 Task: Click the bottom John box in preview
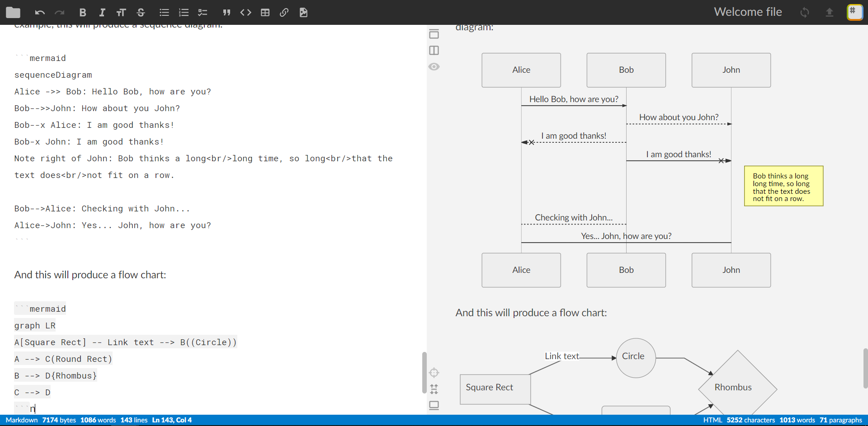pos(731,270)
